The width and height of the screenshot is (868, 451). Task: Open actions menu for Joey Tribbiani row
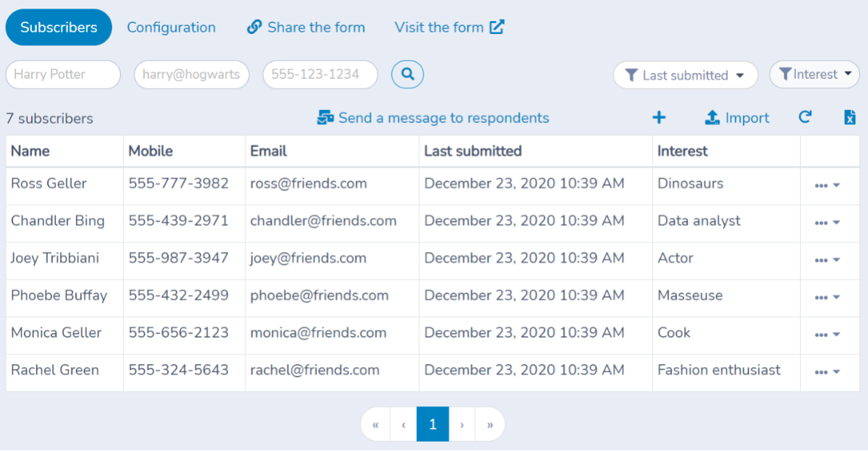tap(827, 260)
